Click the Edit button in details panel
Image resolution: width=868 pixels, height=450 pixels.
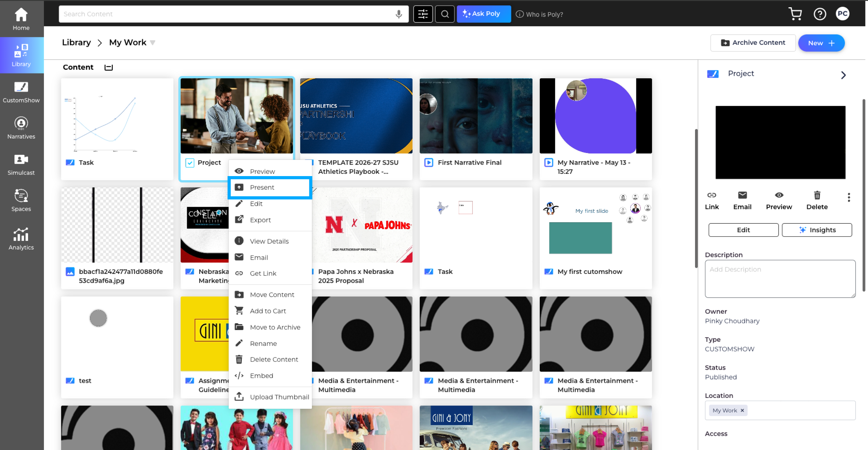click(743, 230)
